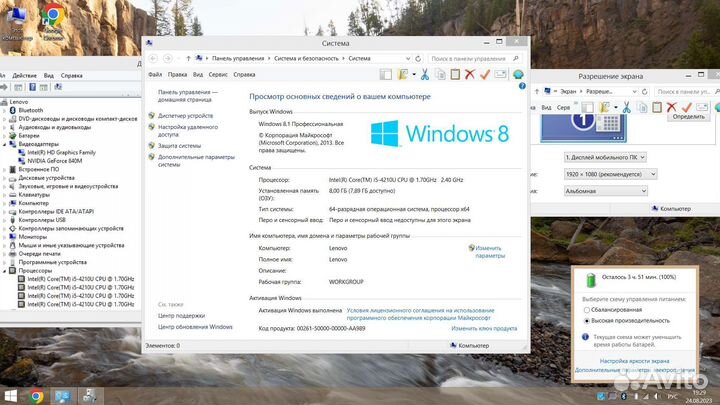Open the blue Help question mark icon
Image resolution: width=720 pixels, height=405 pixels.
[522, 86]
